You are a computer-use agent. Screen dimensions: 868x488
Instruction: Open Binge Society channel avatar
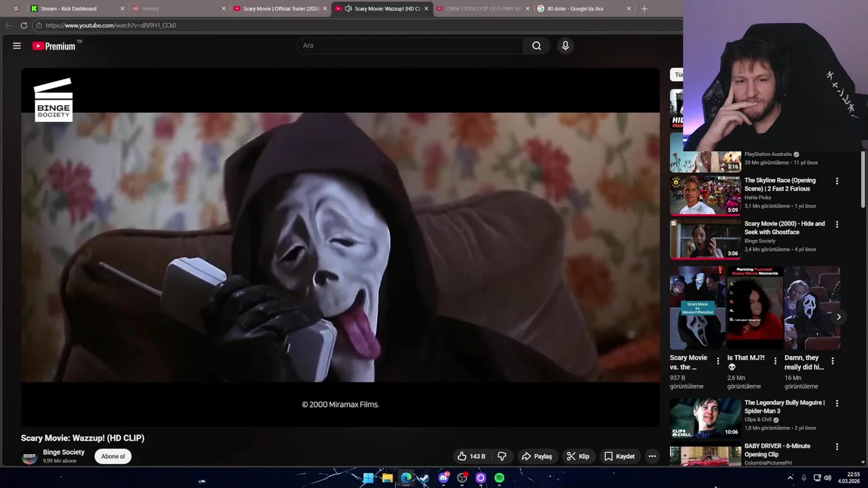[29, 457]
